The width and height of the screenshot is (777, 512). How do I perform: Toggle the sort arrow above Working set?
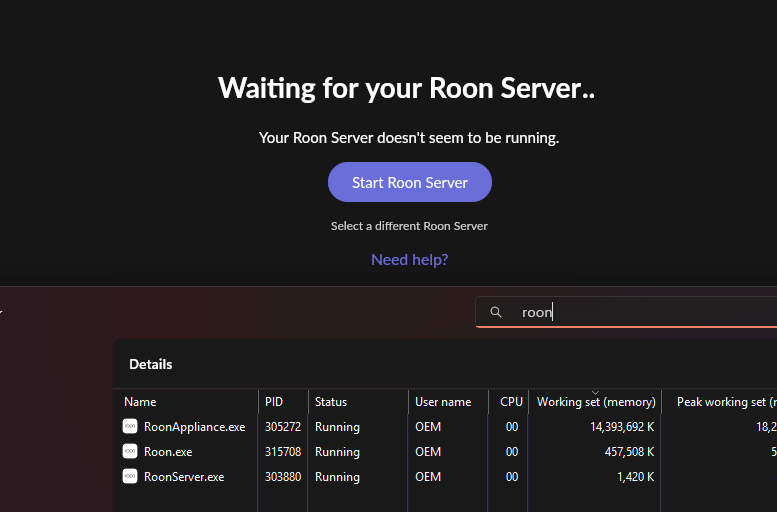click(x=596, y=392)
